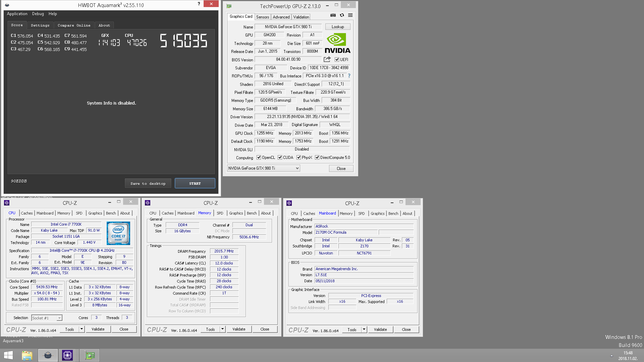Click the GPU-Z screenshot camera icon
This screenshot has width=644, height=362.
click(x=333, y=15)
